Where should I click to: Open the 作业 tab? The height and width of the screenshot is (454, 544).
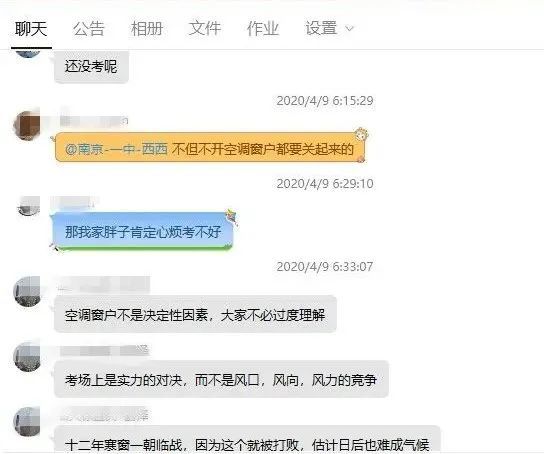(263, 28)
